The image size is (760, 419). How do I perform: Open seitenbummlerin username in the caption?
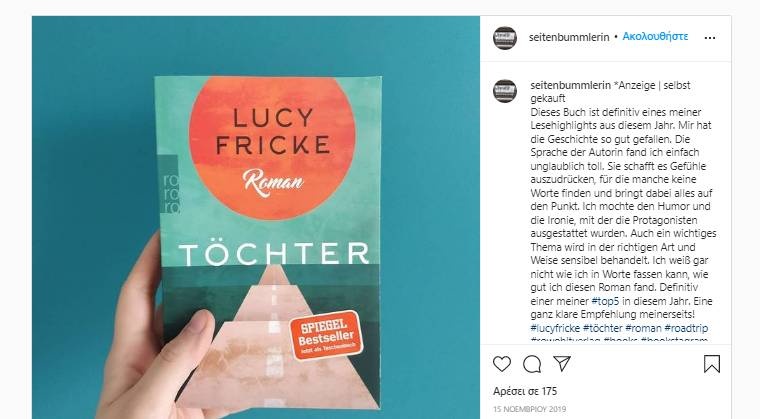coord(570,85)
